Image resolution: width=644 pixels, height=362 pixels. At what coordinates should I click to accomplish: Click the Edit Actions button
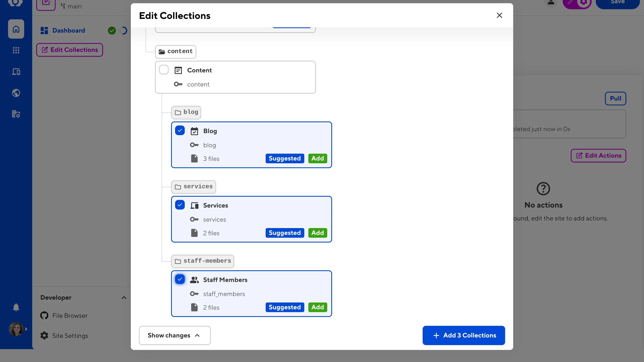tap(598, 155)
